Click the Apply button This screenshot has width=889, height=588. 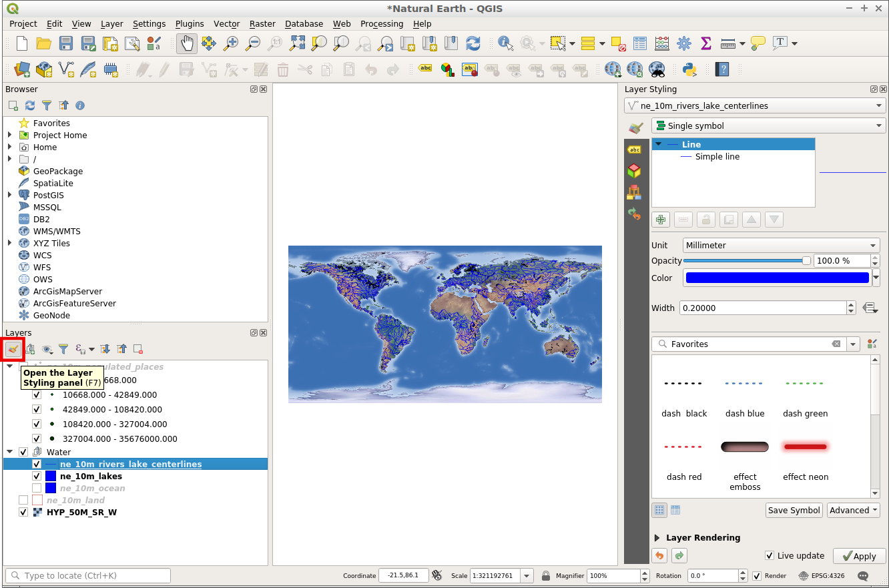point(858,556)
